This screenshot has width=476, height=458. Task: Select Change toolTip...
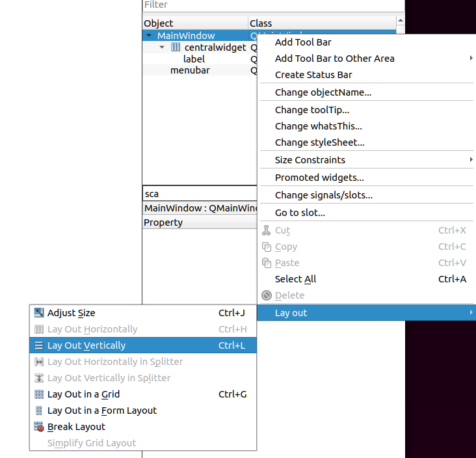click(x=366, y=110)
